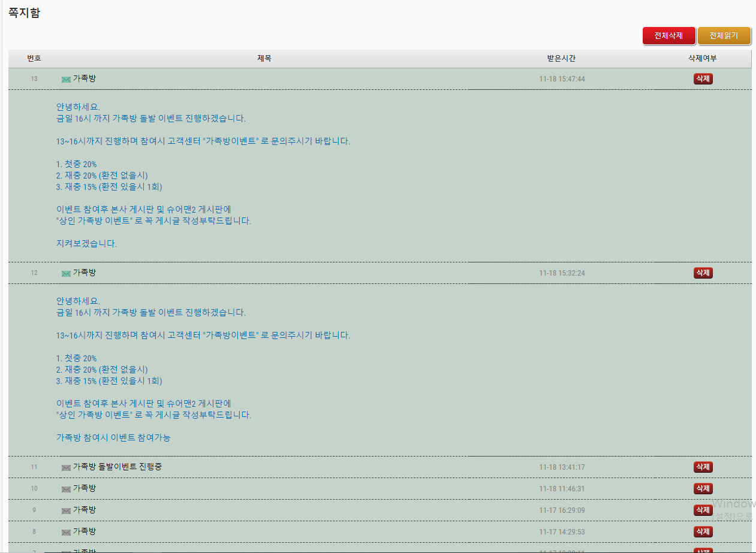The height and width of the screenshot is (553, 756).
Task: Click the envelope icon on message 12
Action: 66,273
